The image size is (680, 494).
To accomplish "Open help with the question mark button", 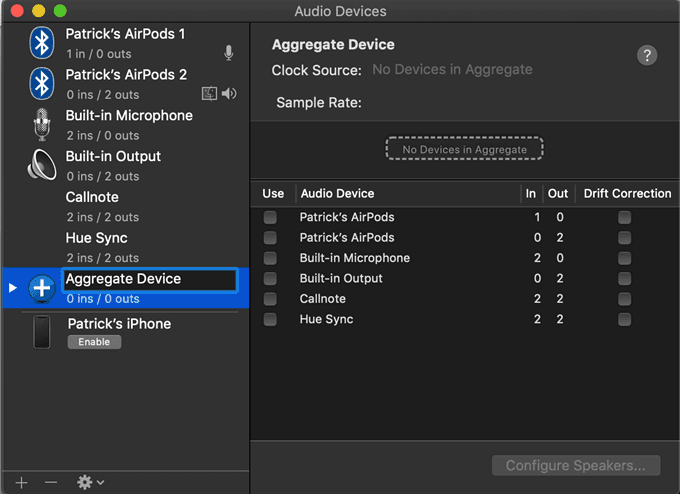I will [647, 56].
